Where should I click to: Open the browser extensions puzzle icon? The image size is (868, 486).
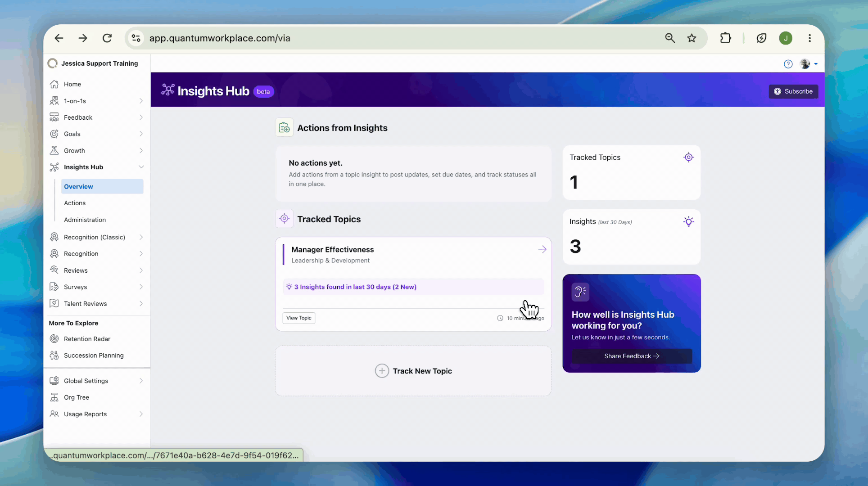725,38
